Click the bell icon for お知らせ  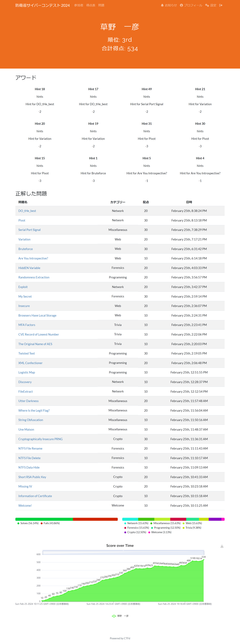(x=162, y=5)
